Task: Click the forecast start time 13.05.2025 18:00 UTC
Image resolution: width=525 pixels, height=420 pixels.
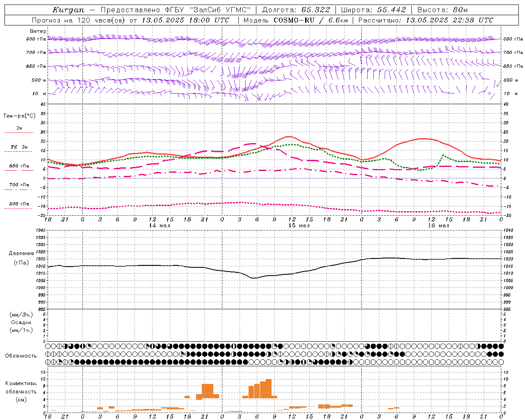Action: (x=185, y=20)
